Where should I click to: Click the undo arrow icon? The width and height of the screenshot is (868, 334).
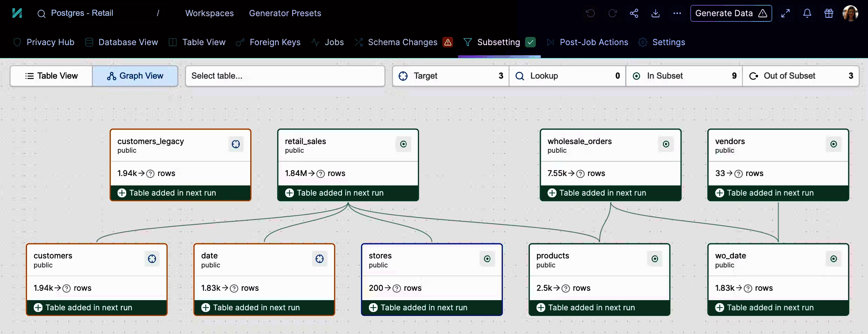pos(590,14)
